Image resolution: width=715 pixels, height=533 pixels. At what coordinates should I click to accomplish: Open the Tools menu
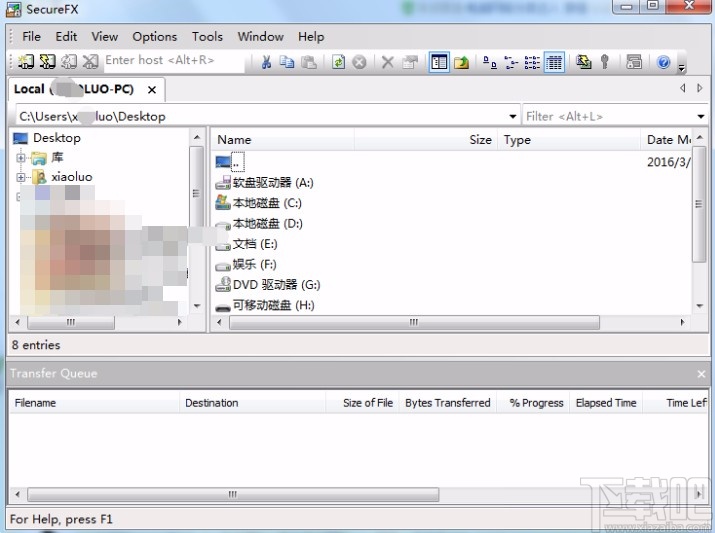pos(207,36)
